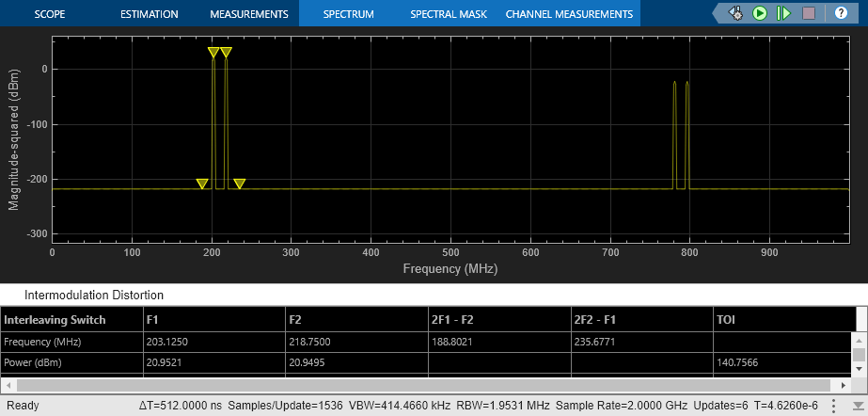Switch to the SCOPE tab
868x416 pixels.
click(50, 14)
